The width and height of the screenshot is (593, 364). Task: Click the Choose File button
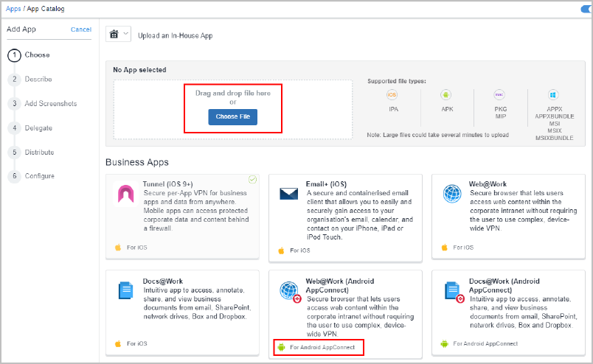232,117
